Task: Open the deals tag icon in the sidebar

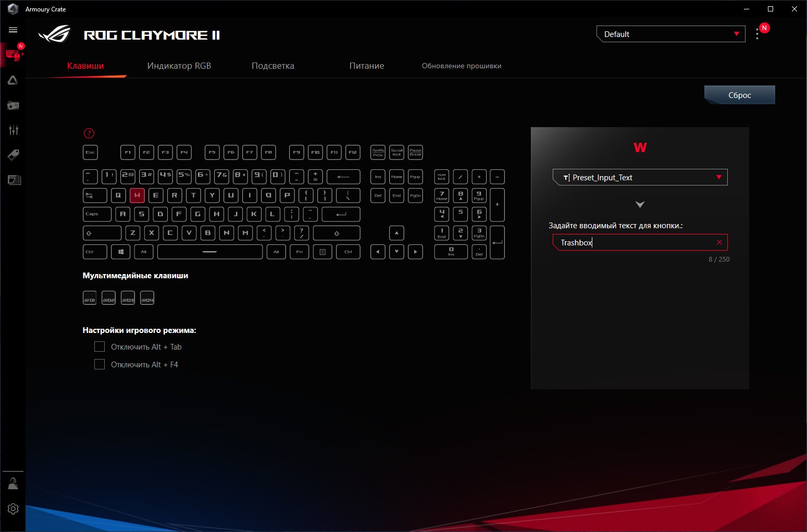Action: pyautogui.click(x=13, y=155)
